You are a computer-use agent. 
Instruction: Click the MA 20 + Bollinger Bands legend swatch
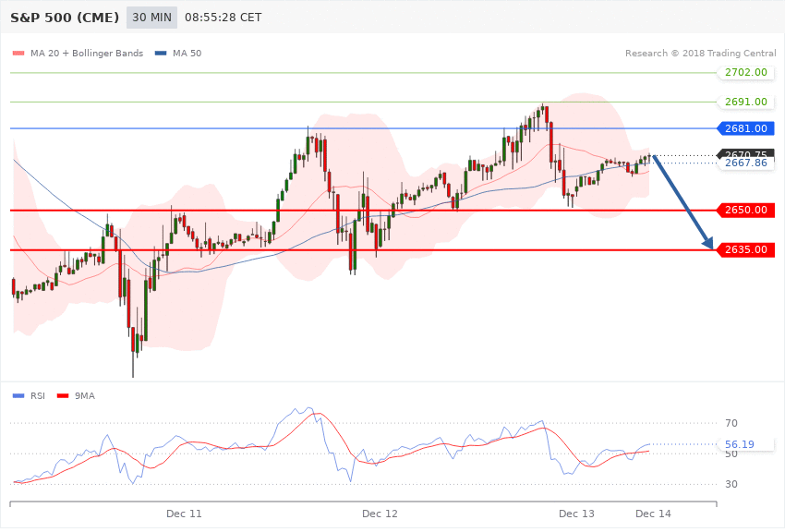tap(18, 53)
